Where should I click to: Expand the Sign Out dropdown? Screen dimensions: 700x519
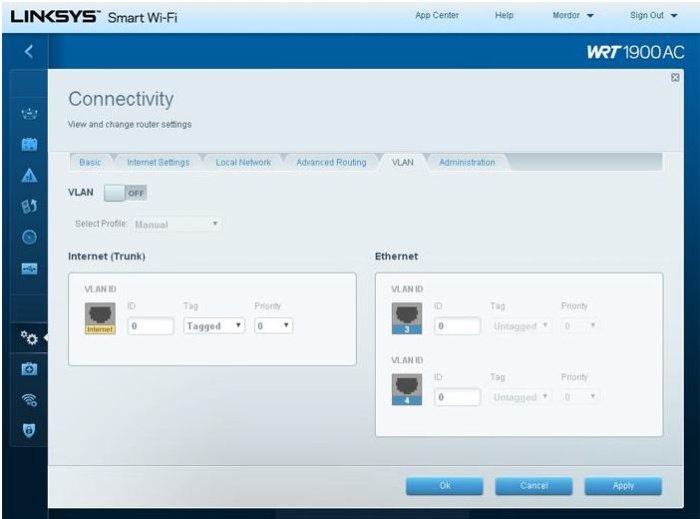pyautogui.click(x=654, y=16)
